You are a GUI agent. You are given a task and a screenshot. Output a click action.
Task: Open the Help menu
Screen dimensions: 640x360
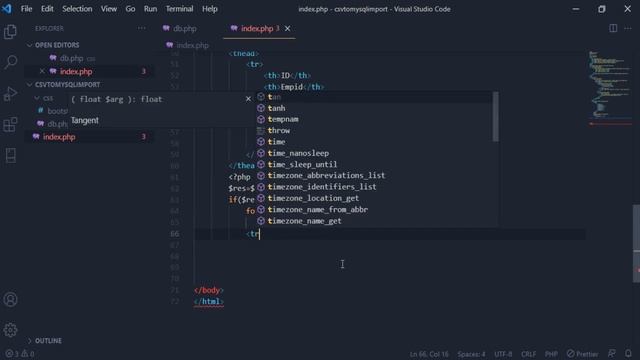point(210,9)
